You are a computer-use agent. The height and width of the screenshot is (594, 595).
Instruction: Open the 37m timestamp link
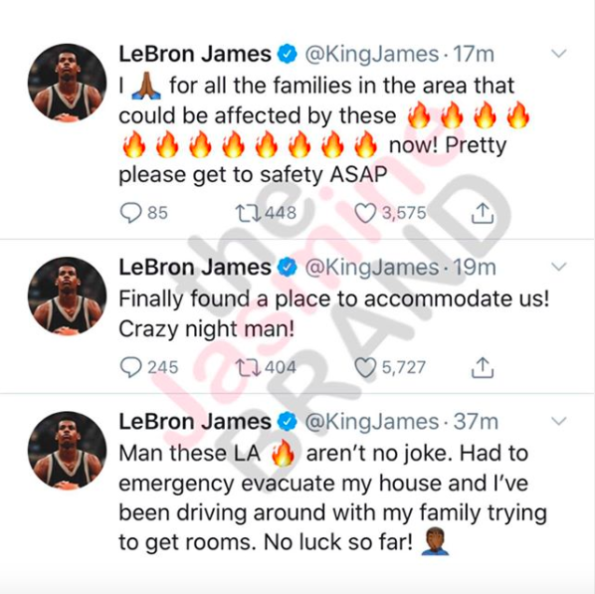pos(476,422)
